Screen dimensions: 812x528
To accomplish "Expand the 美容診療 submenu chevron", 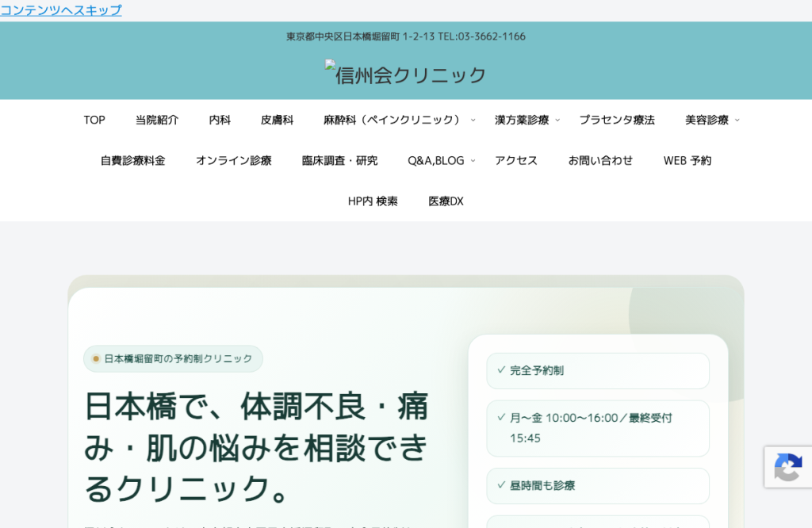I will [737, 120].
